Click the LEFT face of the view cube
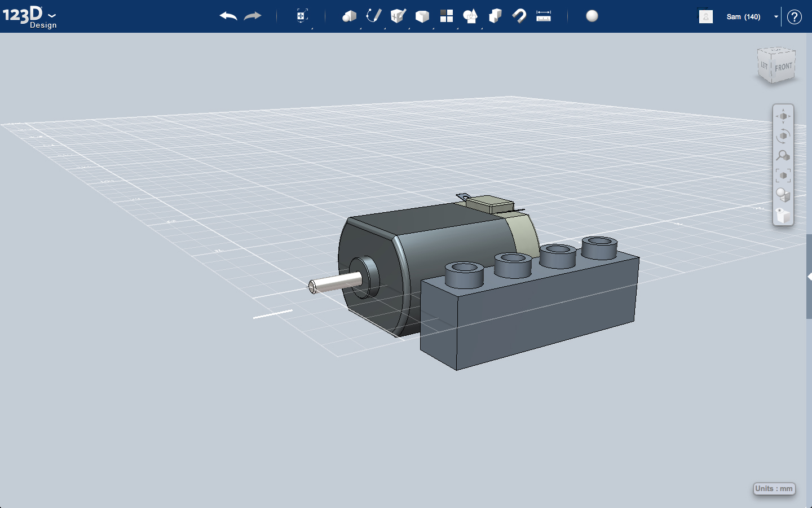Screen dimensions: 812x508 [x=764, y=65]
